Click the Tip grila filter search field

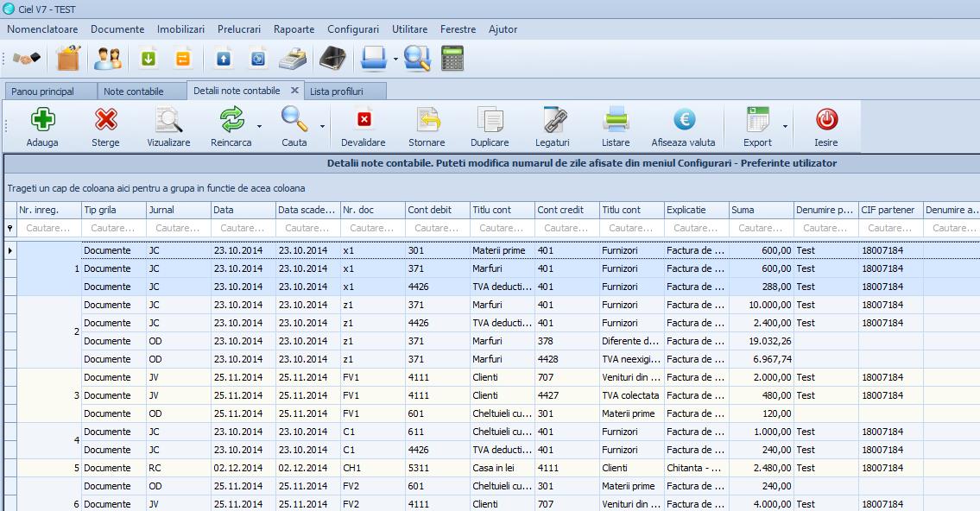(x=114, y=228)
